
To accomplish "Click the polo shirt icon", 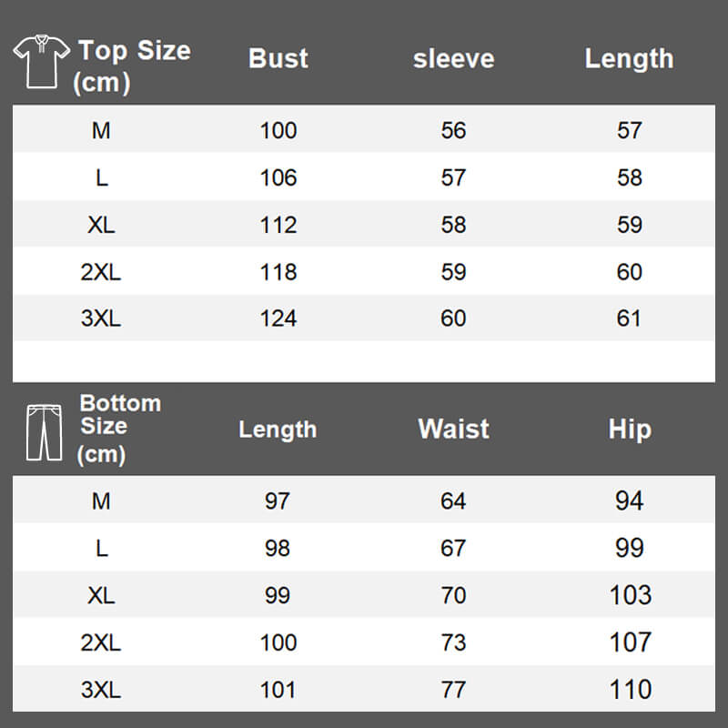I will 41,62.
